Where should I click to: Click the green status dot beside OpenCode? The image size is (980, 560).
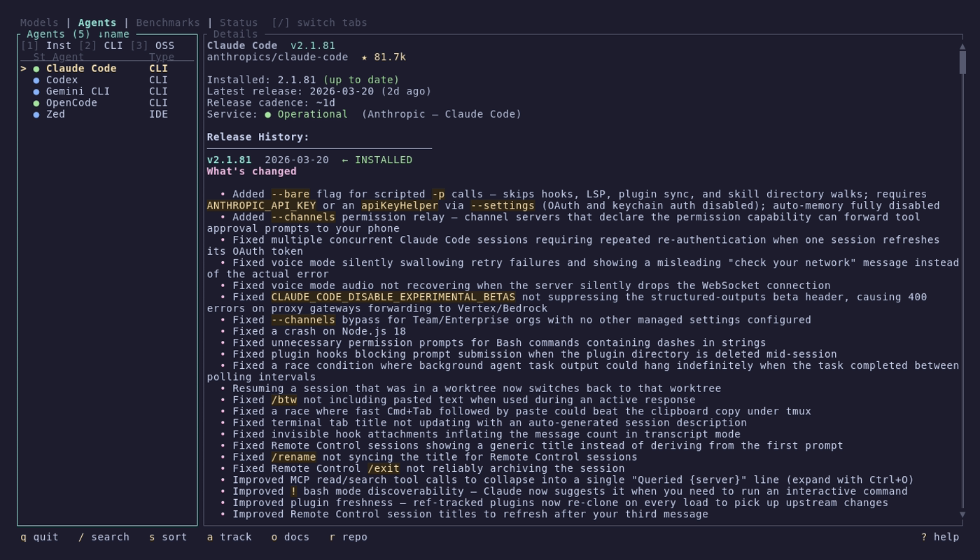point(36,103)
